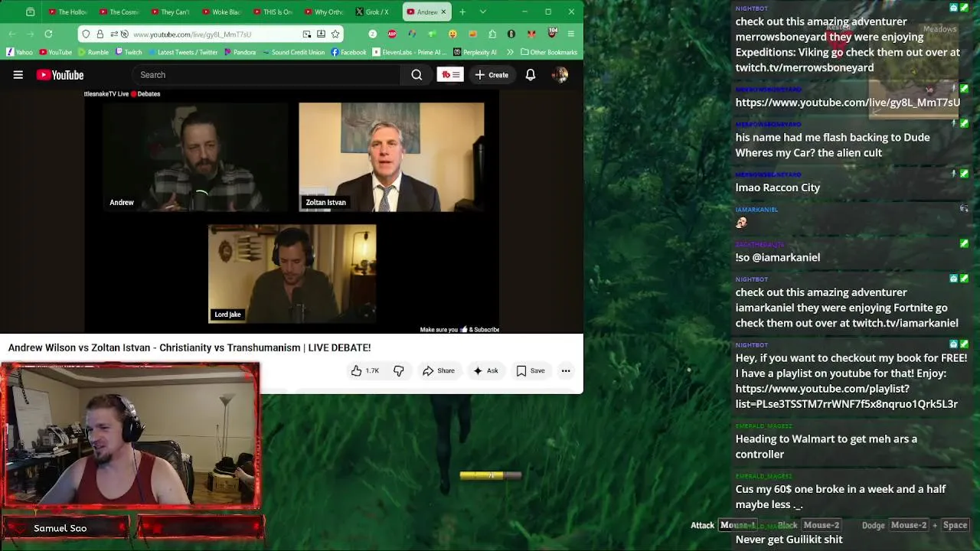Open YouTube notifications bell
The height and width of the screenshot is (551, 980).
pos(531,75)
